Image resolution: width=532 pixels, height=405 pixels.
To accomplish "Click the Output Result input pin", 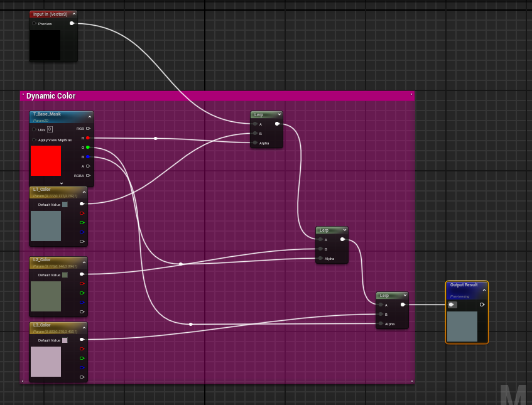I will [x=452, y=305].
